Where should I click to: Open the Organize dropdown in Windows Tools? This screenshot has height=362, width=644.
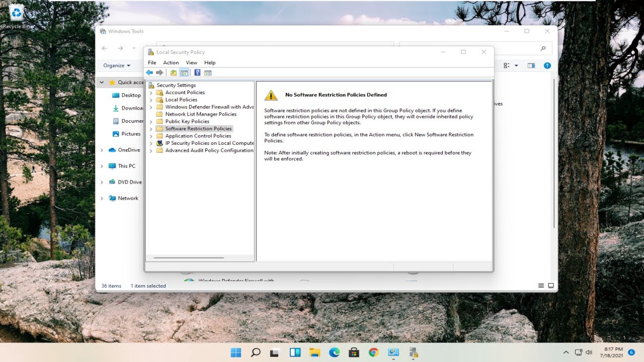[117, 65]
